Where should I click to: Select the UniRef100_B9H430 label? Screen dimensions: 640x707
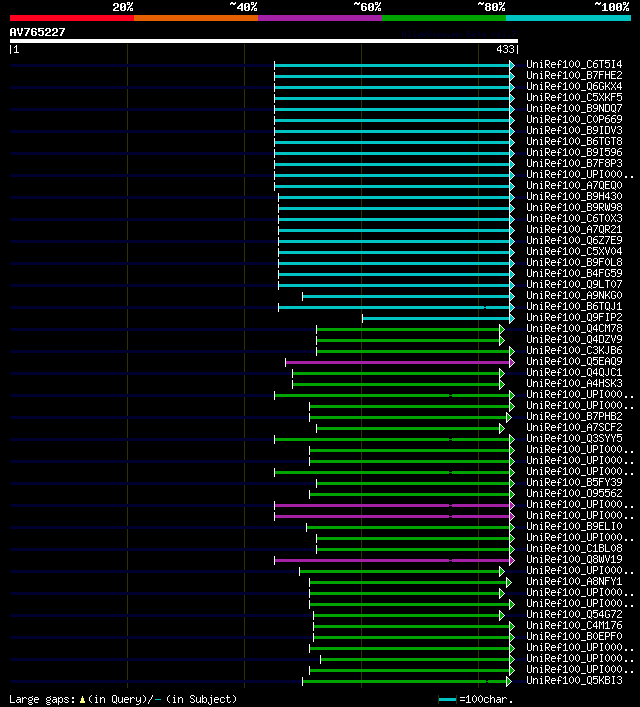[574, 196]
